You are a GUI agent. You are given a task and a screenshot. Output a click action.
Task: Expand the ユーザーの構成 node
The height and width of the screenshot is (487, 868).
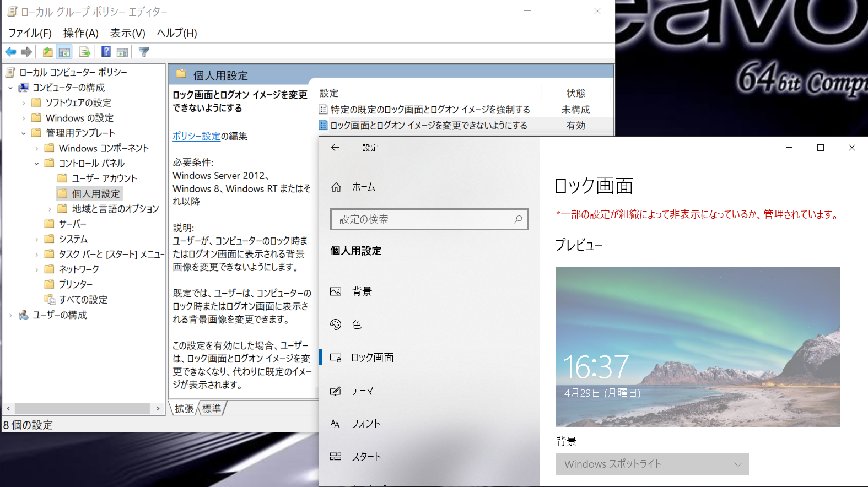tap(10, 315)
